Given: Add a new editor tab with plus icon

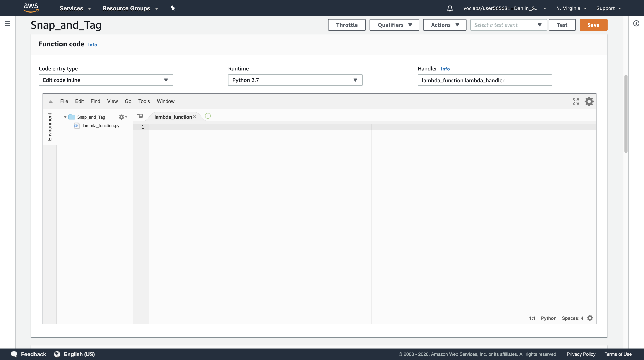Looking at the screenshot, I should coord(208,116).
